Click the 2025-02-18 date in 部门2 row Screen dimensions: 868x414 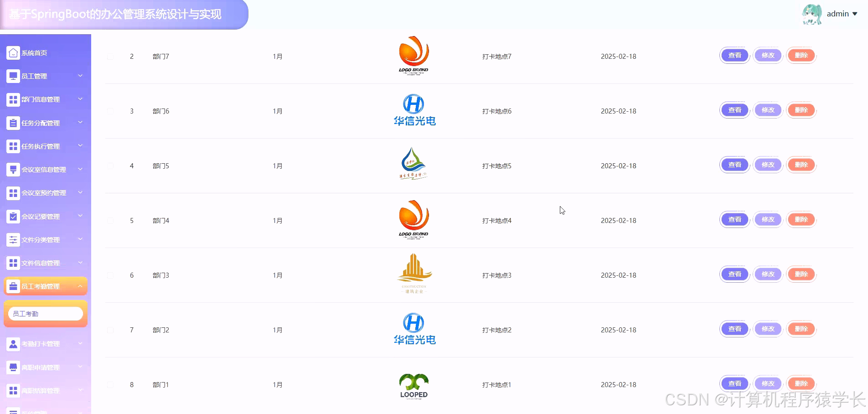point(619,330)
